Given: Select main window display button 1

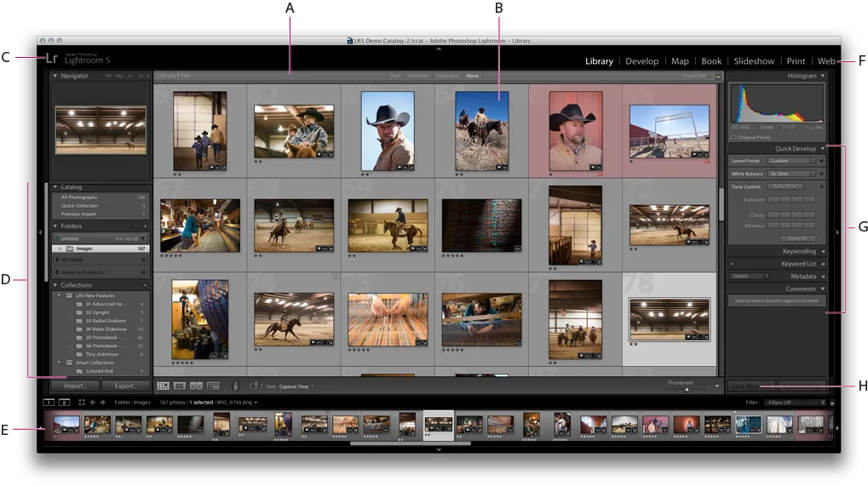Looking at the screenshot, I should click(49, 403).
